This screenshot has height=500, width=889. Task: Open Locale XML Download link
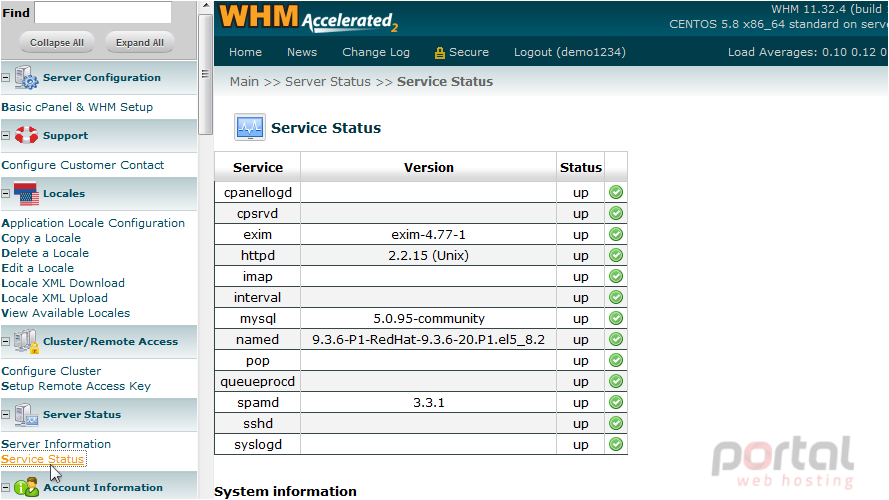click(63, 283)
